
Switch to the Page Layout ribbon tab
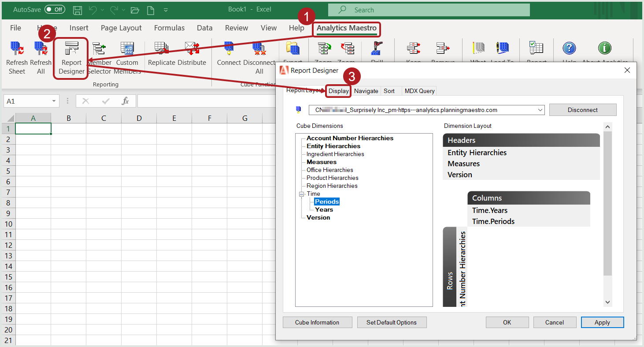(x=121, y=28)
